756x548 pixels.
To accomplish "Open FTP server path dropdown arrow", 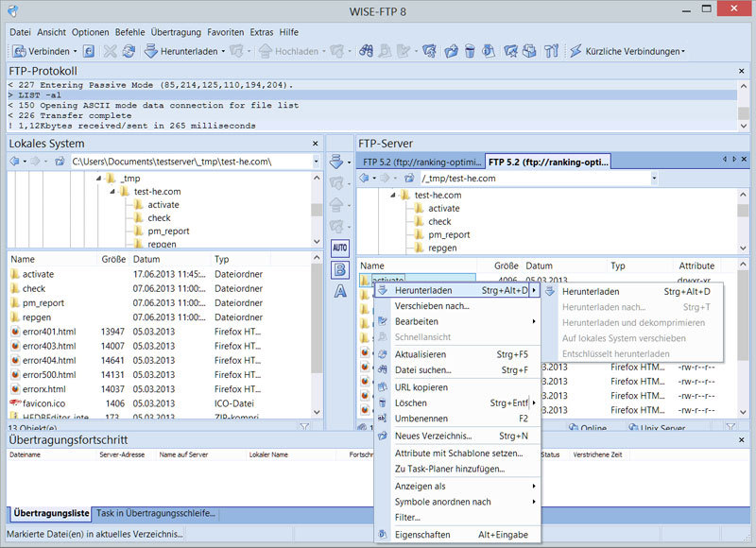I will (654, 179).
